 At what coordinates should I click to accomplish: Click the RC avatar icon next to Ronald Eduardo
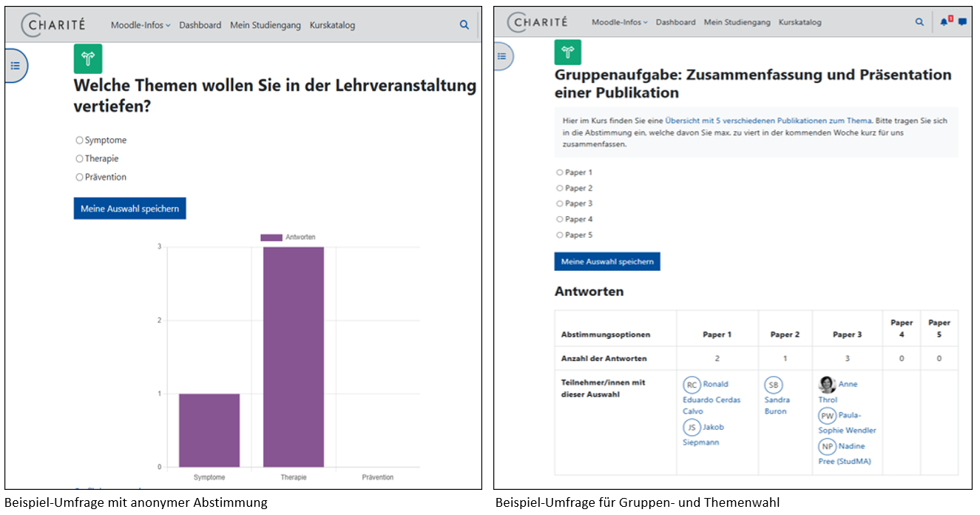coord(692,384)
